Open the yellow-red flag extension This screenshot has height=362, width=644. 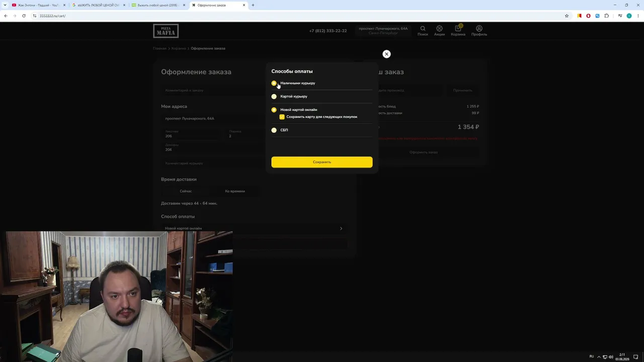[579, 16]
